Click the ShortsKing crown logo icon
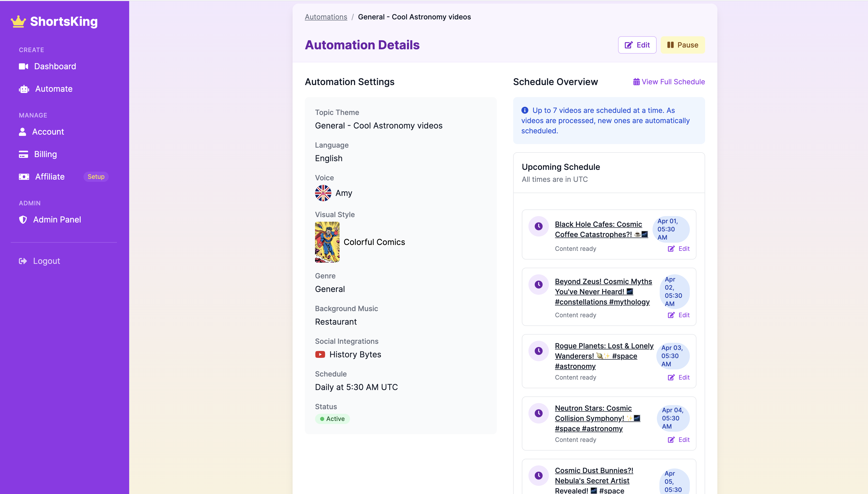The height and width of the screenshot is (494, 868). pos(18,21)
